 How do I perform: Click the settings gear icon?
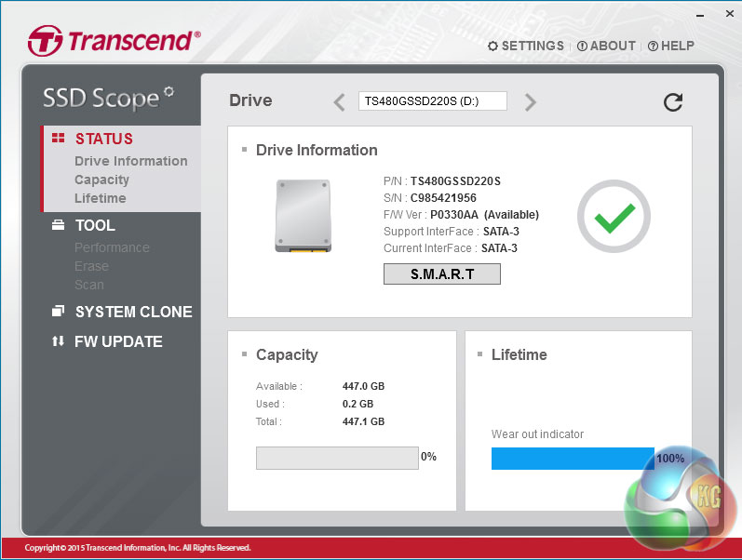[x=492, y=46]
